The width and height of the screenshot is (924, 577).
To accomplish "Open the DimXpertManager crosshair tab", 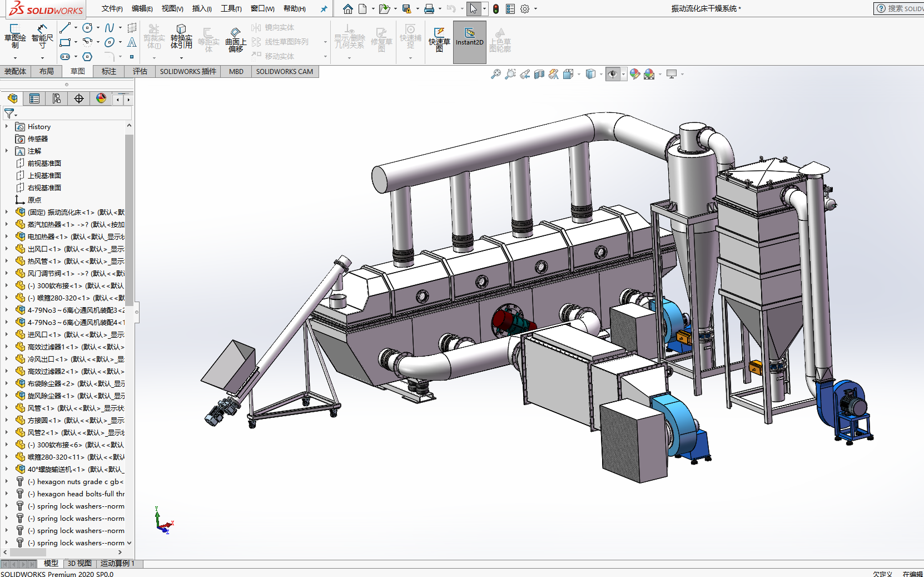I will [x=79, y=98].
